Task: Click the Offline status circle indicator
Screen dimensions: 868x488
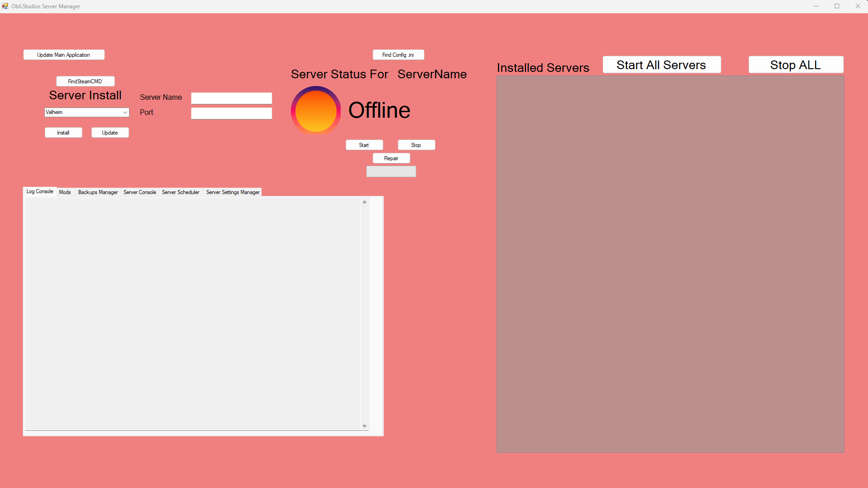Action: point(315,110)
